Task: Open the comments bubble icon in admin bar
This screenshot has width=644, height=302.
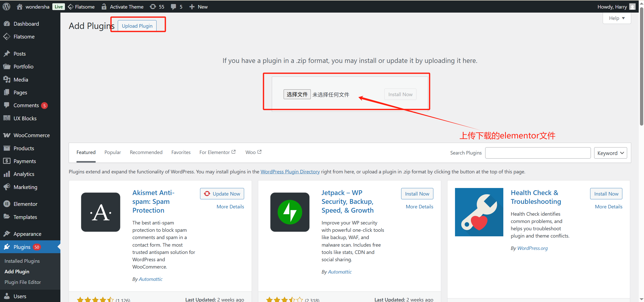Action: (173, 7)
